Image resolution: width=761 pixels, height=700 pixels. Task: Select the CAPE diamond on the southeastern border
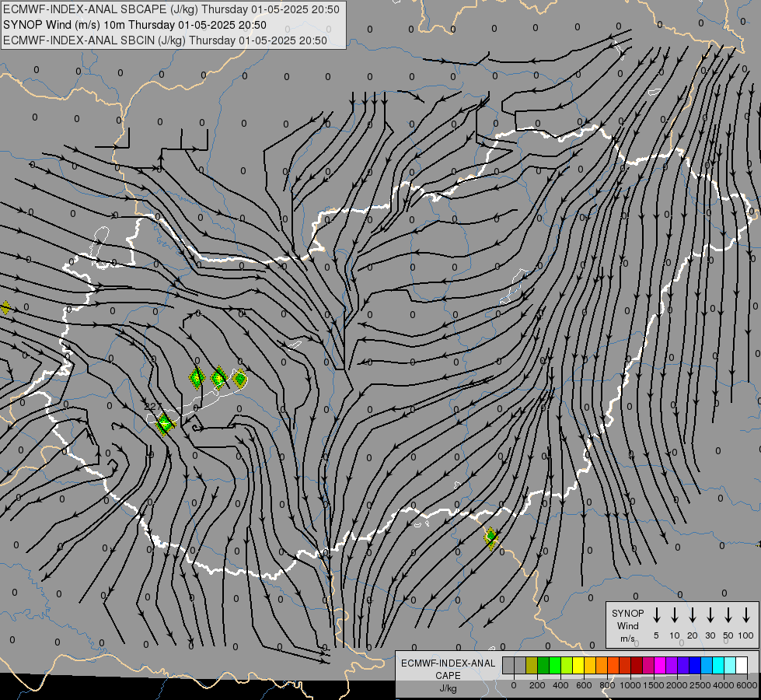[490, 537]
